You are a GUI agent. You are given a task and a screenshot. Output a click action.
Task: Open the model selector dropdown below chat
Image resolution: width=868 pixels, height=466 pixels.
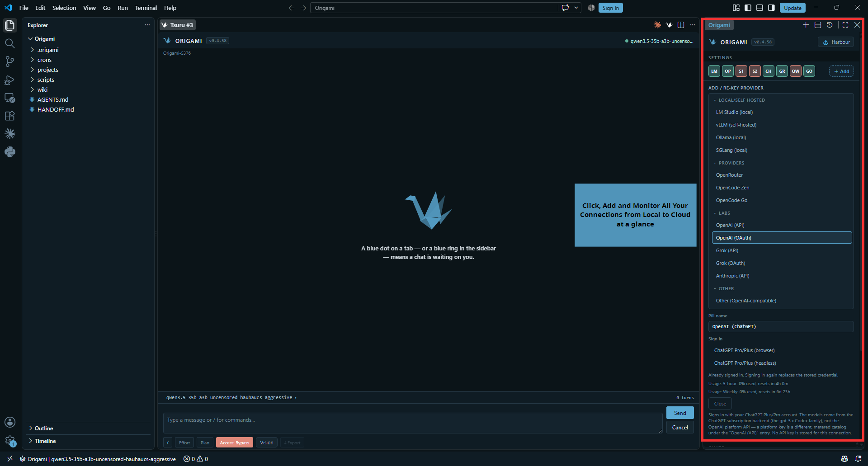tap(231, 398)
